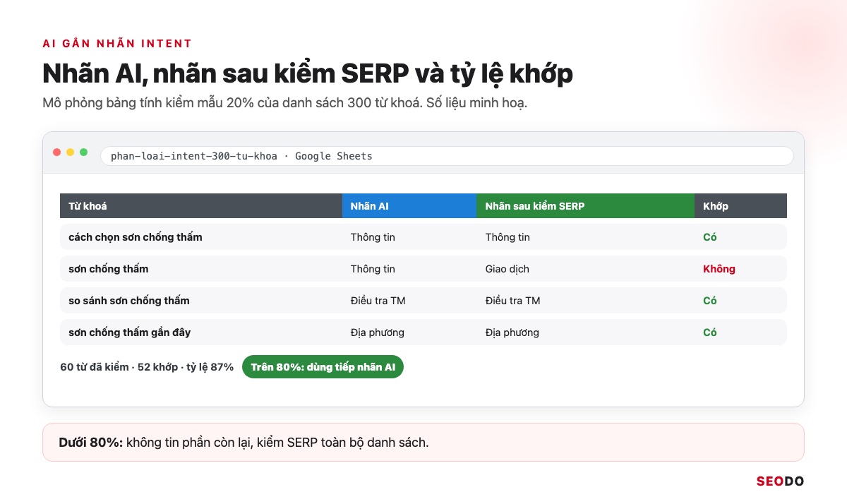Click 'Giao dịch' in the SERP label column

point(507,269)
